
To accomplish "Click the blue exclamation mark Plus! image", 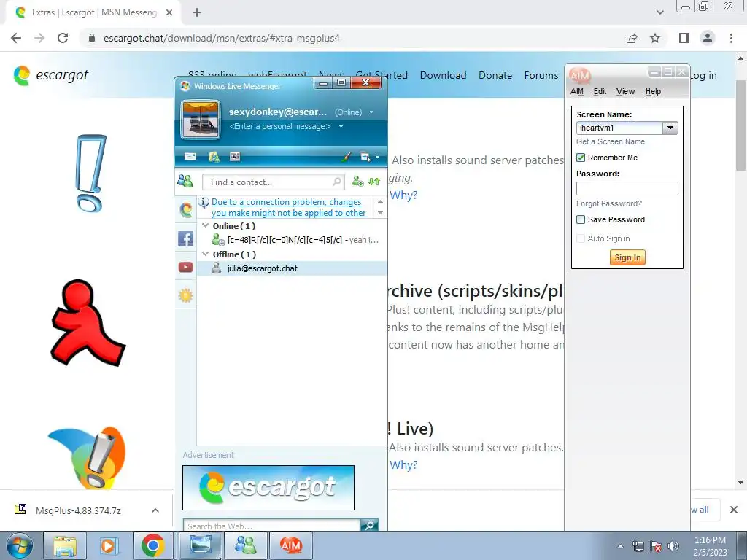I will (x=90, y=173).
